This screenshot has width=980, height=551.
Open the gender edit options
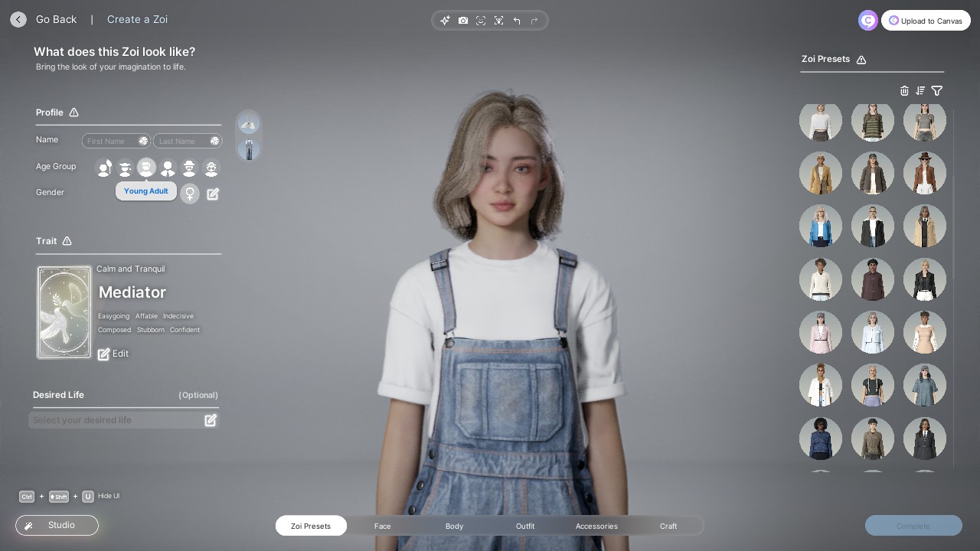pos(213,194)
